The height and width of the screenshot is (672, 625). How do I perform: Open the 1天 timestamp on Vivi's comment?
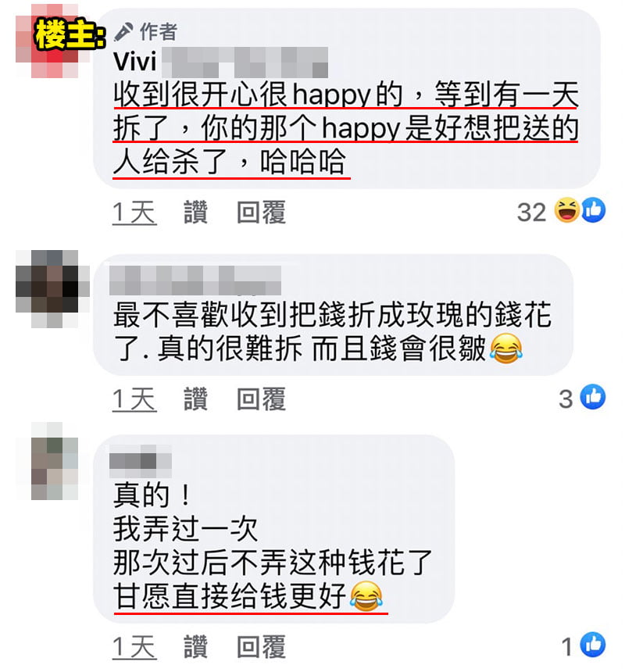[134, 213]
